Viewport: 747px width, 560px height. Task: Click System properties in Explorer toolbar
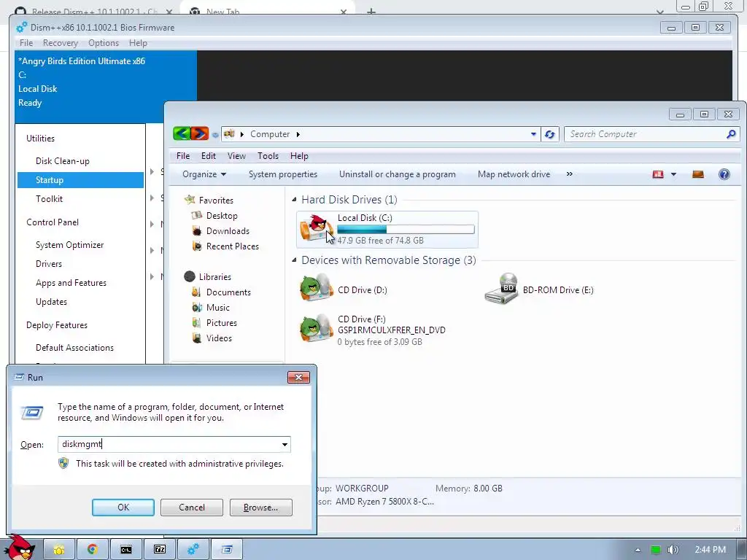(283, 174)
